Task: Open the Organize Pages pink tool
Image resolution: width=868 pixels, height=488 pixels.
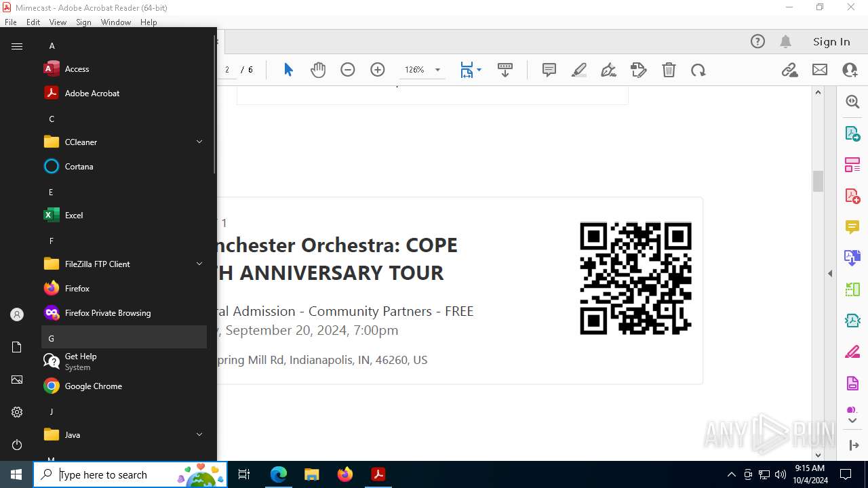Action: (x=852, y=164)
